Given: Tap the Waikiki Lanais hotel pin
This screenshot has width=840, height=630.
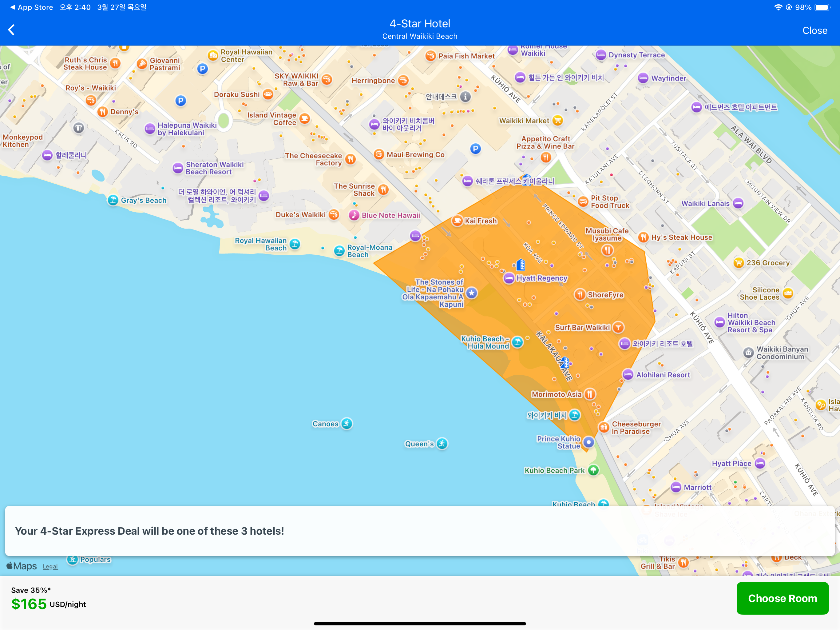Looking at the screenshot, I should point(738,203).
